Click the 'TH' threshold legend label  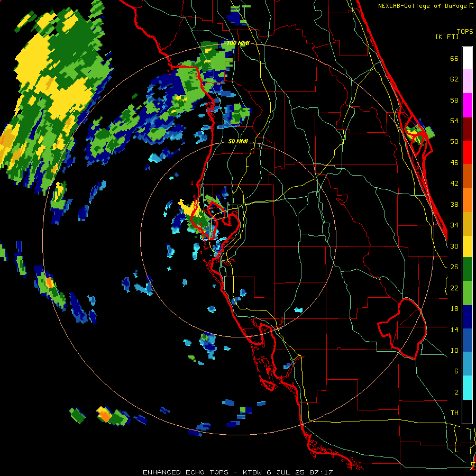point(454,413)
